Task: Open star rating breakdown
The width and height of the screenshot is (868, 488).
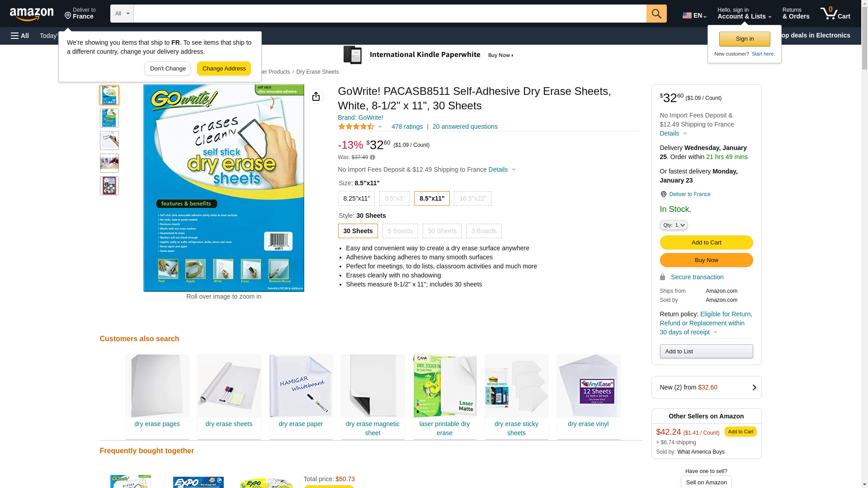Action: tap(360, 127)
